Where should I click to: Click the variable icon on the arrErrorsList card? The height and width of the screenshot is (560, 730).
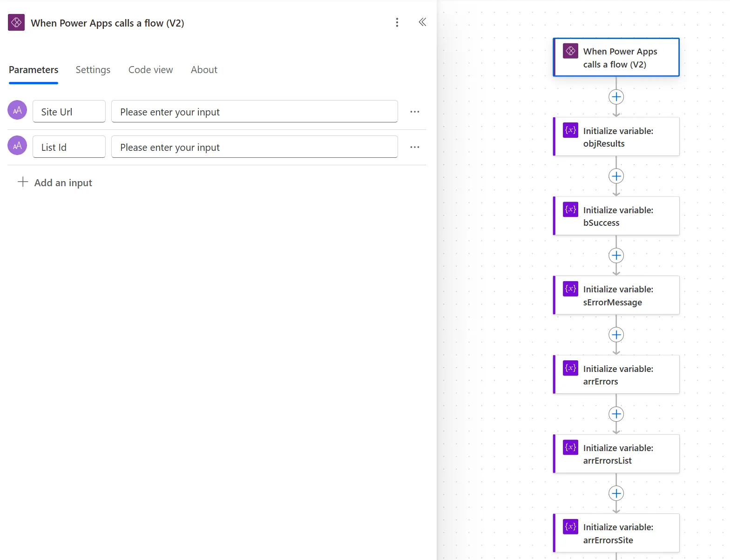pyautogui.click(x=571, y=447)
